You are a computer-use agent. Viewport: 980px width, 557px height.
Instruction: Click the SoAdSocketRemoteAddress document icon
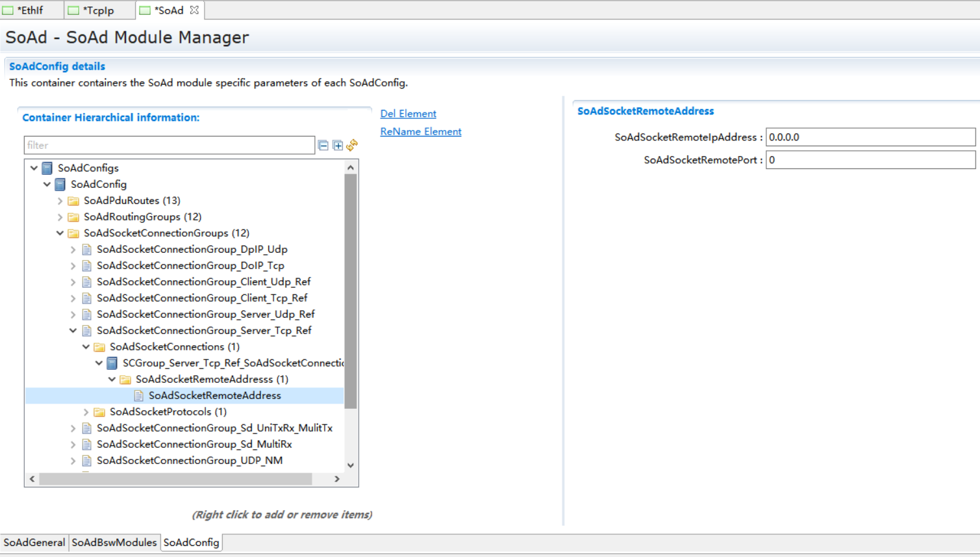click(138, 396)
